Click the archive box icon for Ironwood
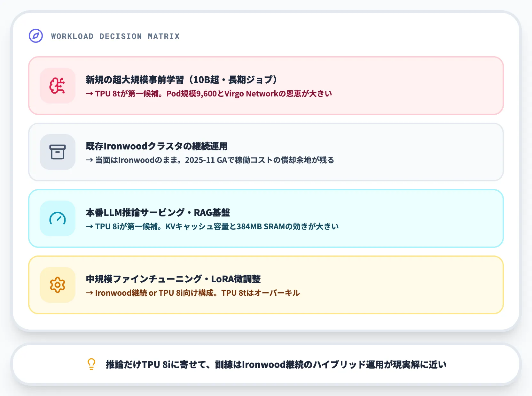 (58, 152)
